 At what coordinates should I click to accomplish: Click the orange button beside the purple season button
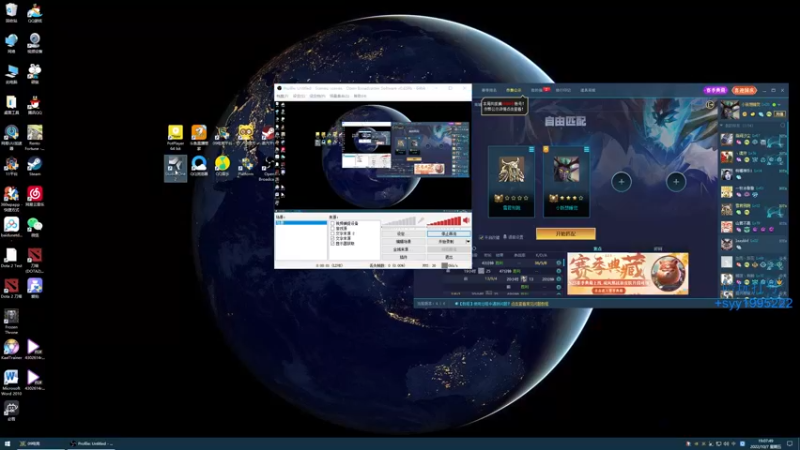click(744, 90)
